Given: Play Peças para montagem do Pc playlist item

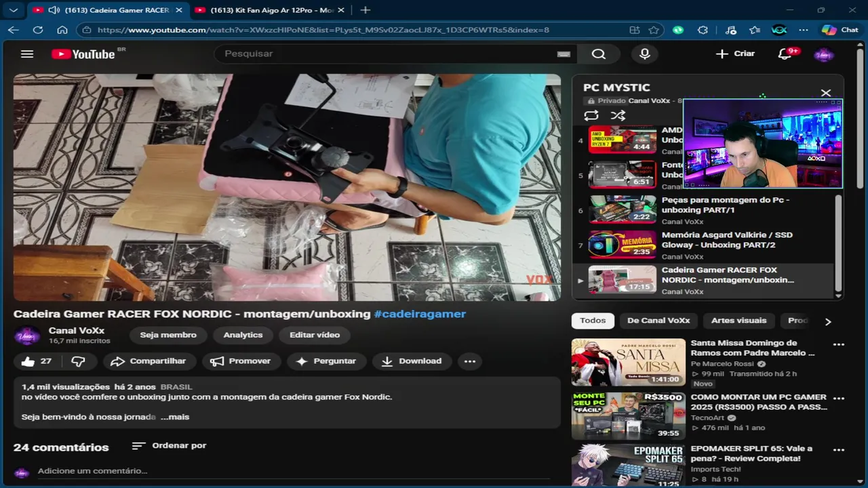Looking at the screenshot, I should pyautogui.click(x=703, y=210).
